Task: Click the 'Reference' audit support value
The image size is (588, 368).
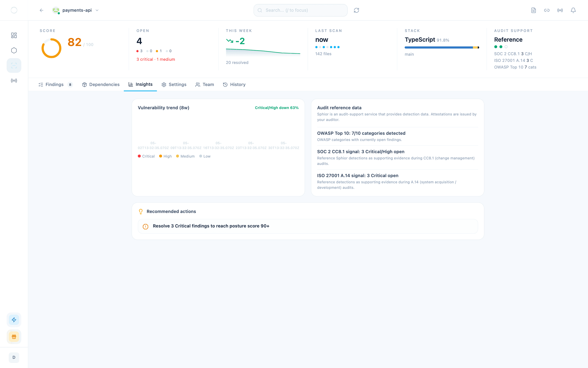Action: 508,40
